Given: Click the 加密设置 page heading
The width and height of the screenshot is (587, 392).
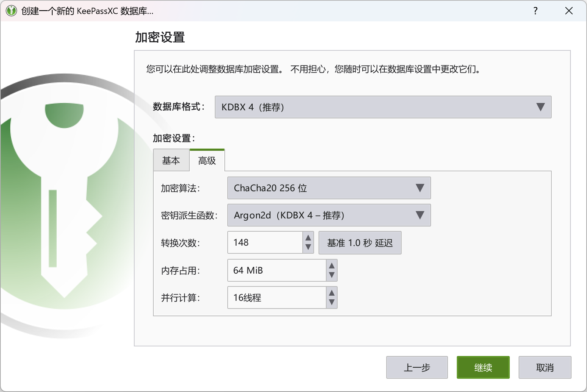Looking at the screenshot, I should click(x=160, y=37).
